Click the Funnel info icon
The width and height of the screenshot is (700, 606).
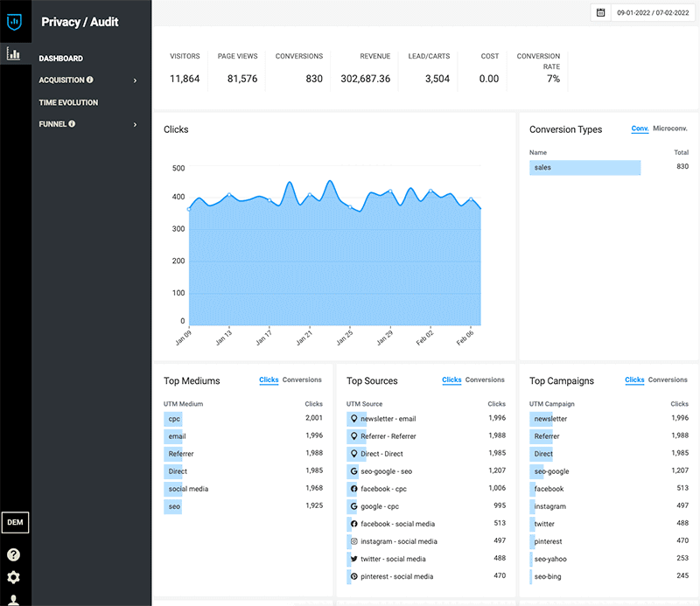tap(72, 123)
